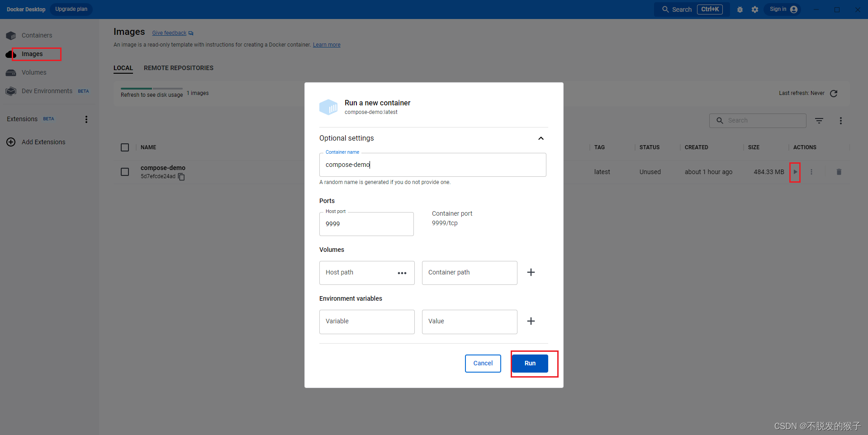Viewport: 868px width, 435px height.
Task: Open the Extensions overflow menu
Action: [86, 119]
